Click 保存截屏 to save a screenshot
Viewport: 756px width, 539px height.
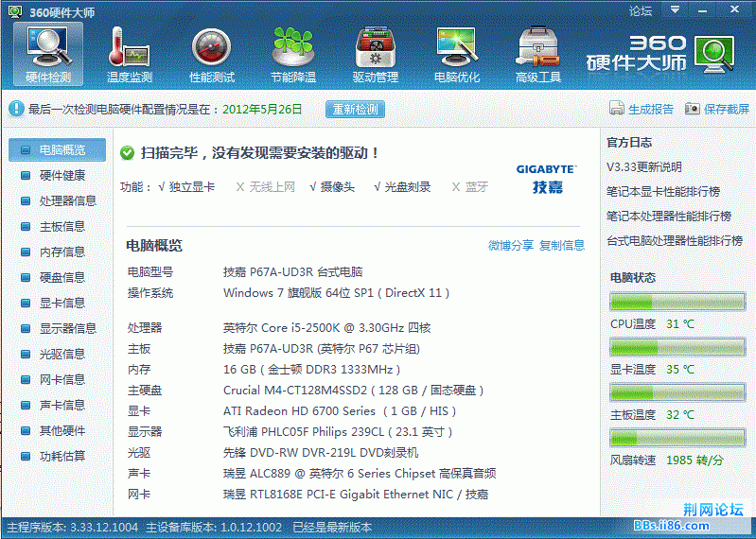[717, 109]
